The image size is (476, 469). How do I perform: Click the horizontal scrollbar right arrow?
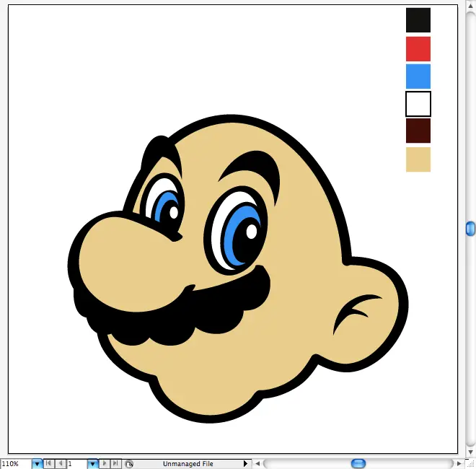point(459,463)
